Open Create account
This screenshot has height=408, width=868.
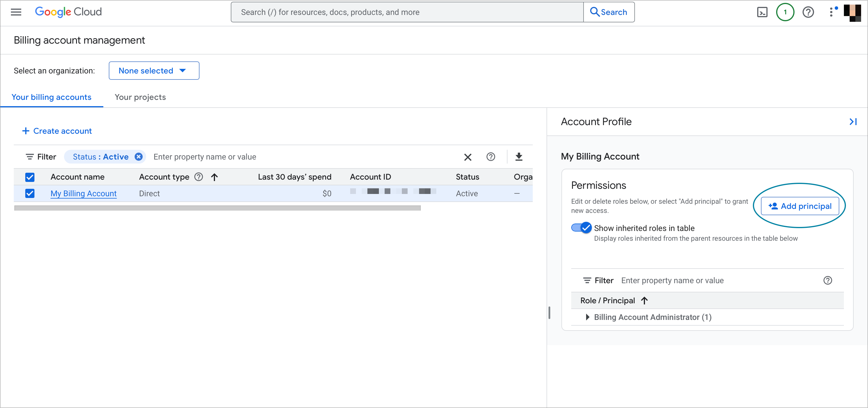pos(57,131)
